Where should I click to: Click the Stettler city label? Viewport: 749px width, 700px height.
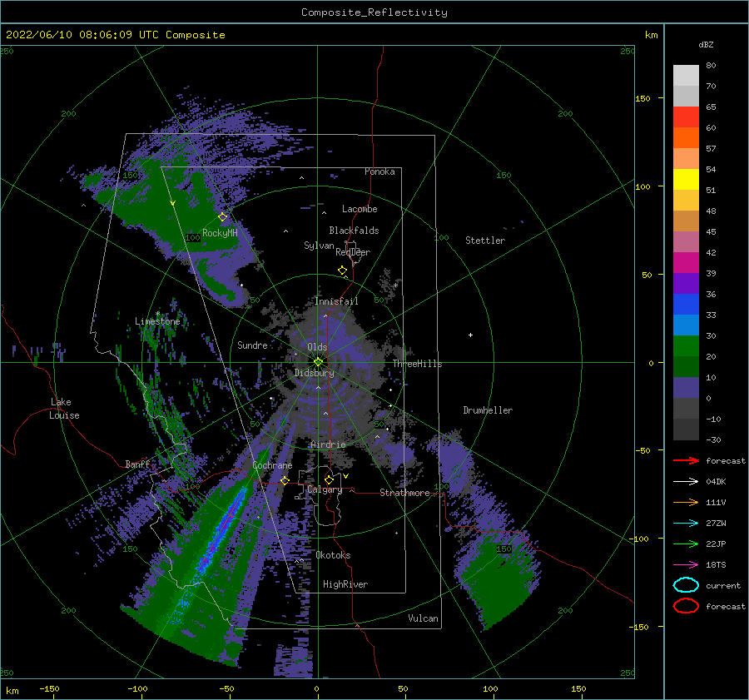pyautogui.click(x=485, y=241)
